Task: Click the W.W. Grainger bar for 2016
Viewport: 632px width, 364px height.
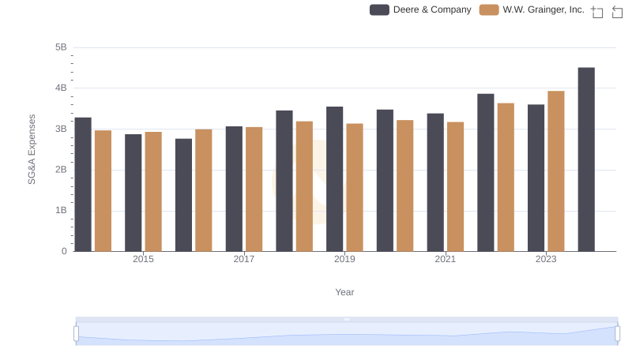Action: [204, 190]
